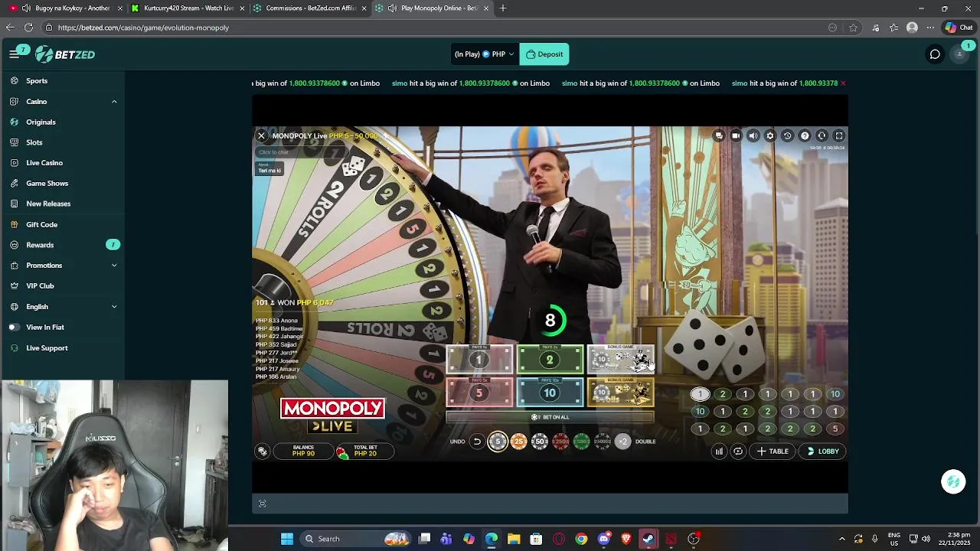Screen dimensions: 980x551
Task: Return to the LOBBY
Action: click(823, 452)
